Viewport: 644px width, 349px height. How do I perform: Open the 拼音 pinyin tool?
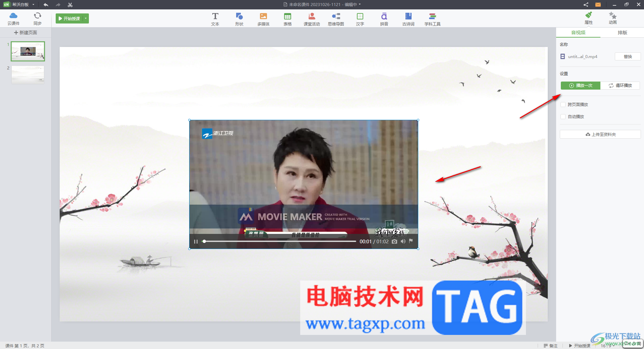(384, 19)
